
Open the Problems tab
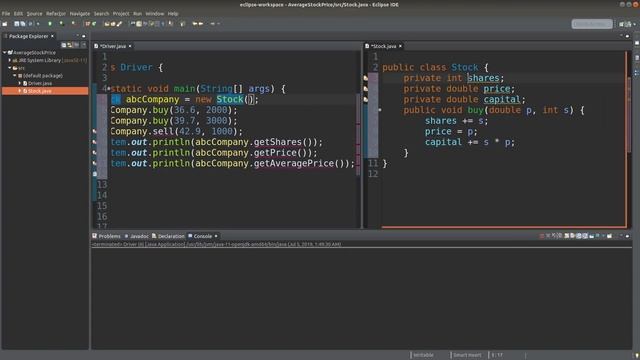(107, 236)
